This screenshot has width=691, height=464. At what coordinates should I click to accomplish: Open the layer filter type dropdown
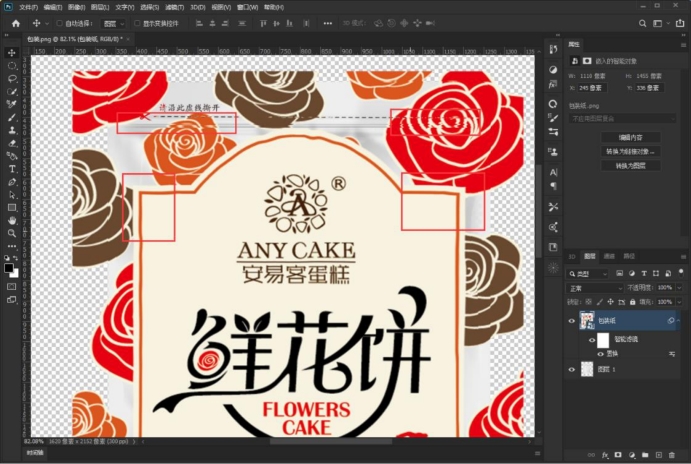(588, 274)
